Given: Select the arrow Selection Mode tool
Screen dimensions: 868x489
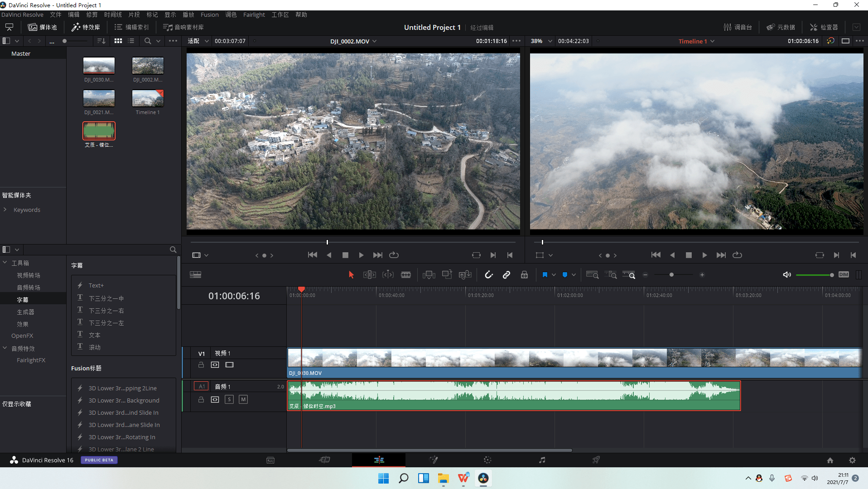Looking at the screenshot, I should (x=351, y=275).
